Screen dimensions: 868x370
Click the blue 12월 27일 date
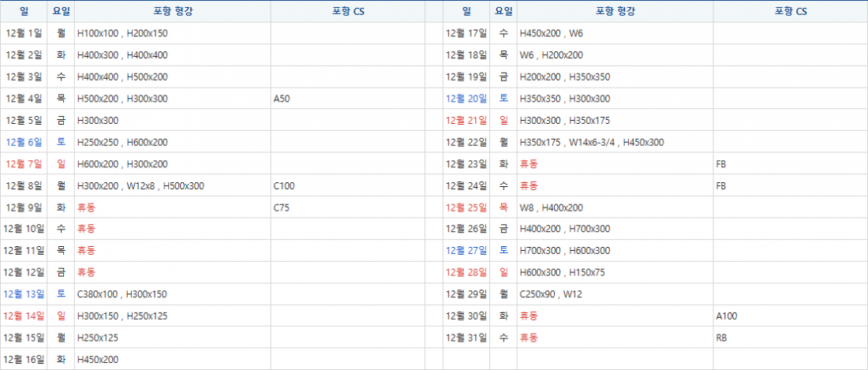(x=466, y=251)
